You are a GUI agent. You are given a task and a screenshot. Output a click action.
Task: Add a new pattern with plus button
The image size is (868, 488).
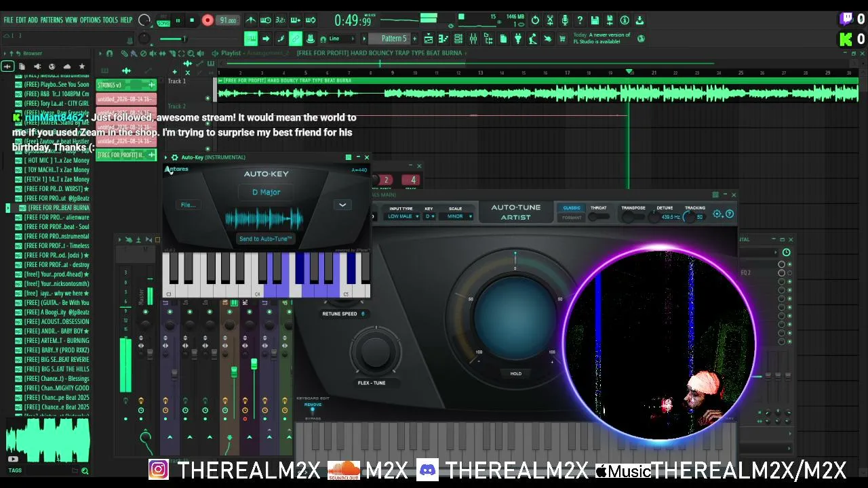[416, 39]
